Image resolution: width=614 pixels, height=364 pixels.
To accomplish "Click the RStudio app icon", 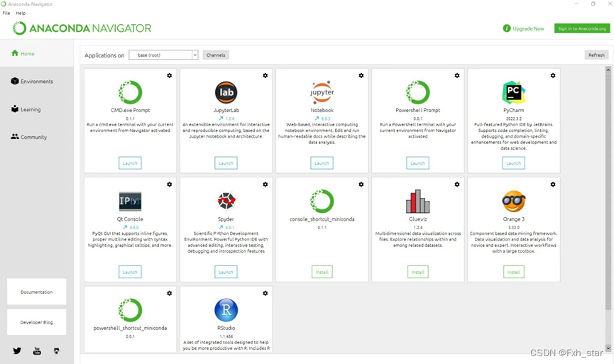I will pos(226,310).
